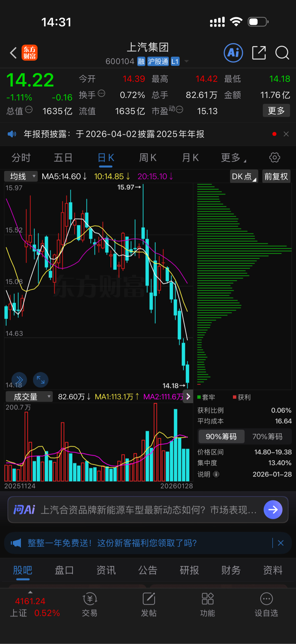Open the 整整一年免费送 promo link
This screenshot has width=296, height=644.
[112, 543]
